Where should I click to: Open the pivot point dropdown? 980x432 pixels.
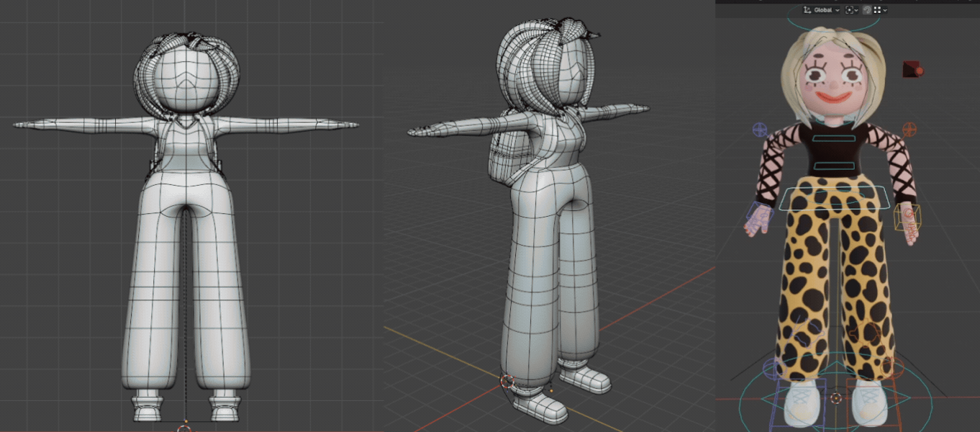[852, 10]
